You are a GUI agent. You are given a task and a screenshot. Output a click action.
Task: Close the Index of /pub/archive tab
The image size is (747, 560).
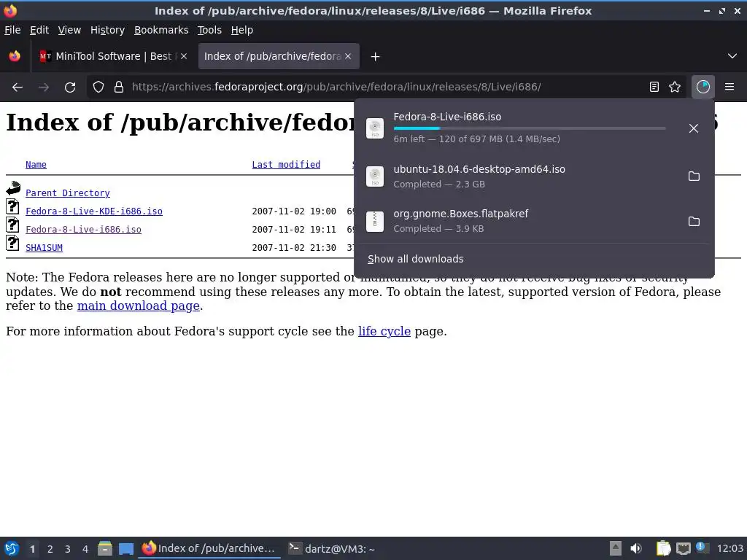[x=348, y=56]
